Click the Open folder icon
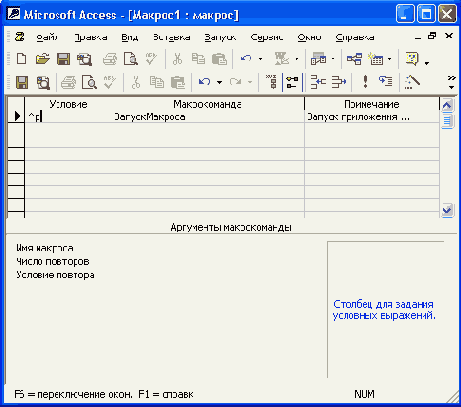Image resolution: width=461 pixels, height=407 pixels. coord(42,59)
